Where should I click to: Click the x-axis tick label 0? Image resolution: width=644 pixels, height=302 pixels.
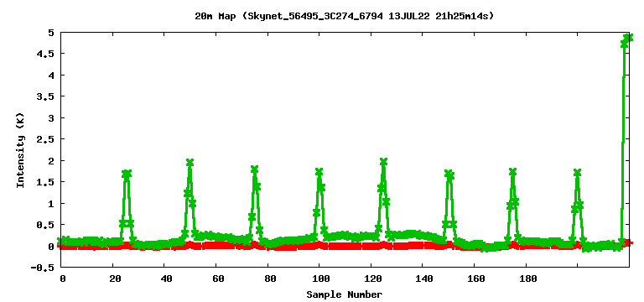(x=62, y=279)
